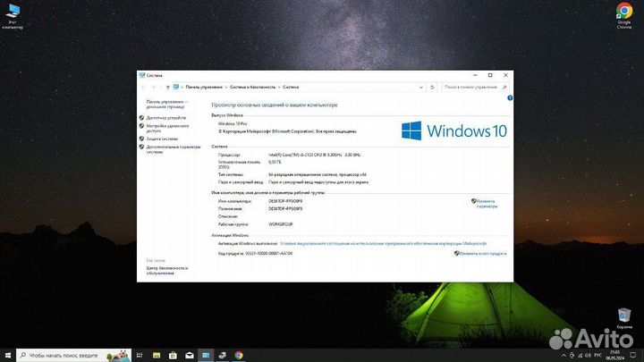This screenshot has width=644, height=362.
Task: Click the taskbar search box
Action: [x=73, y=356]
